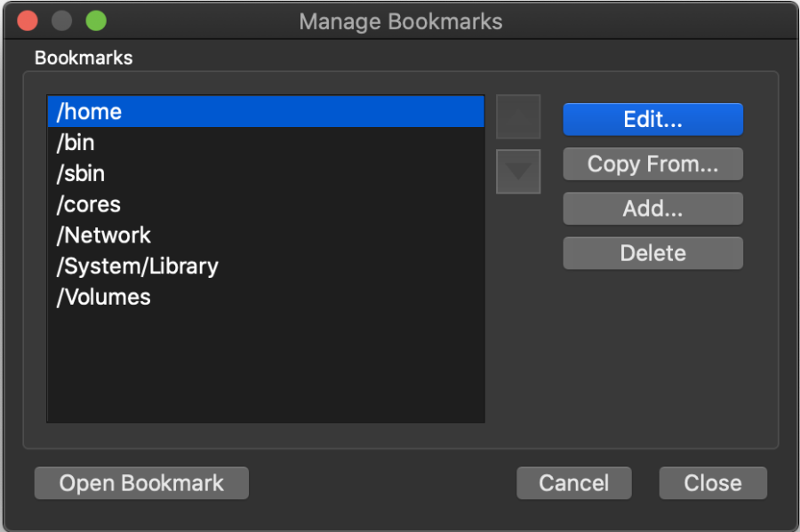Highlight the /cores bookmark
The width and height of the screenshot is (800, 532).
[89, 205]
